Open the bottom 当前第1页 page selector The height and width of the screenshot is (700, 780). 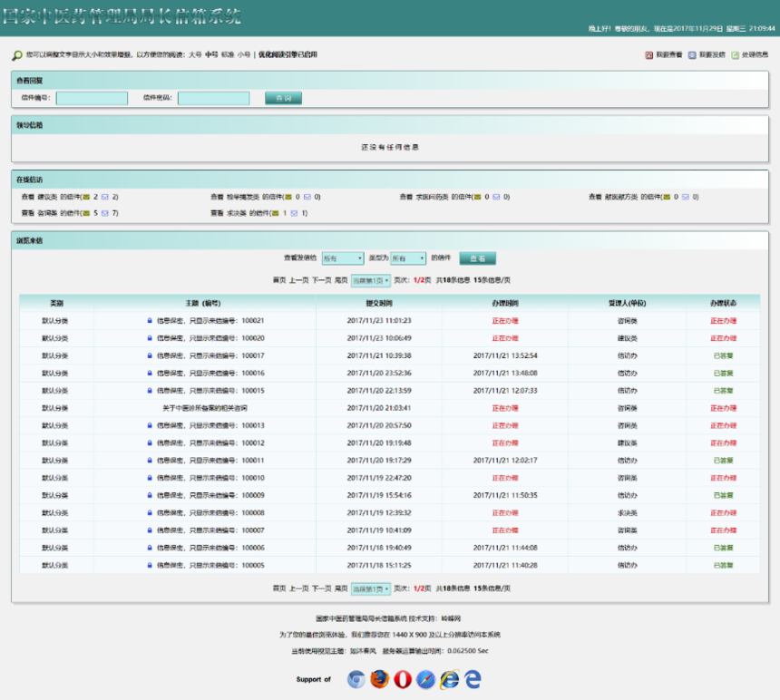point(371,588)
